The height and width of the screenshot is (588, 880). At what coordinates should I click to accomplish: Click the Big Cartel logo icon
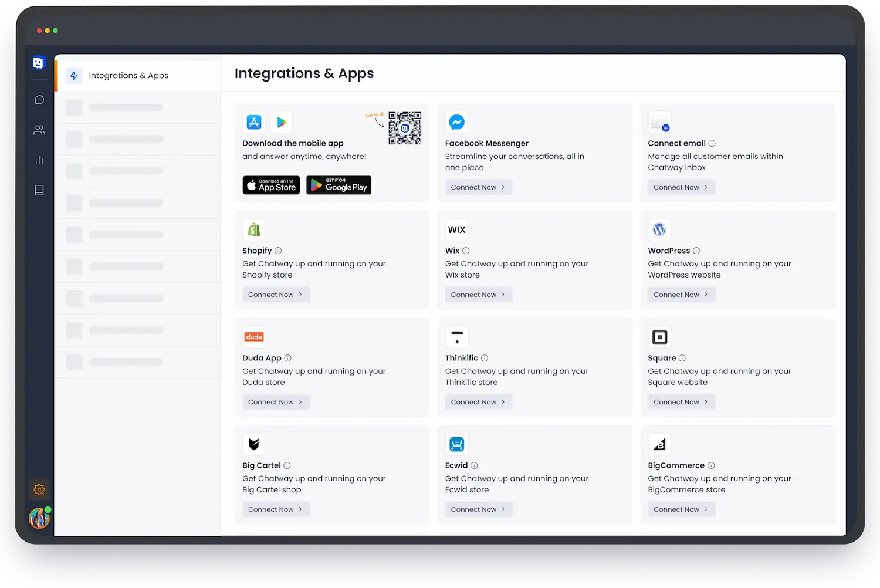click(x=254, y=444)
